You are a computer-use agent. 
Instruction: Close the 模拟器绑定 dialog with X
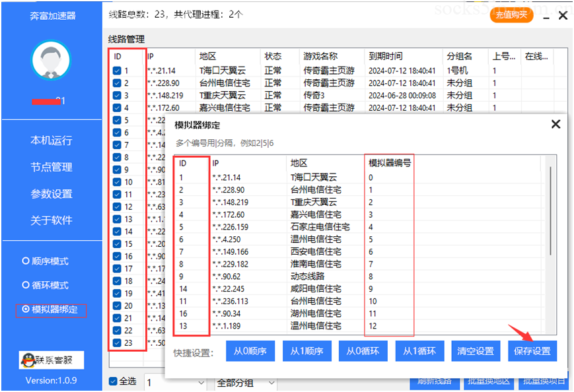(556, 124)
